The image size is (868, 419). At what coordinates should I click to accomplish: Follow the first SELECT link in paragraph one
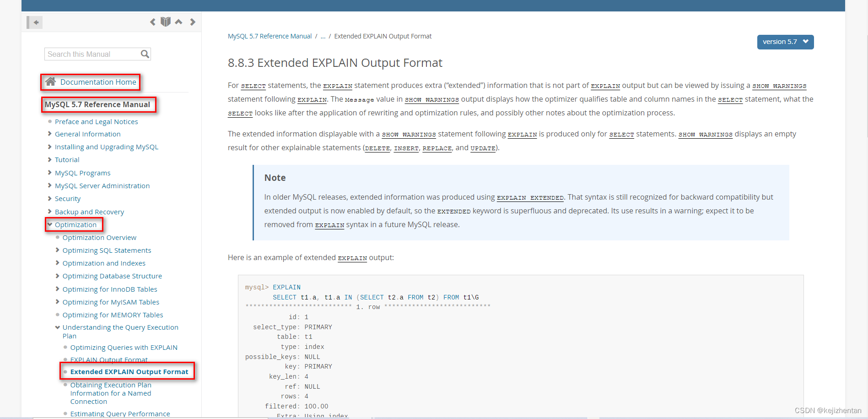coord(253,86)
